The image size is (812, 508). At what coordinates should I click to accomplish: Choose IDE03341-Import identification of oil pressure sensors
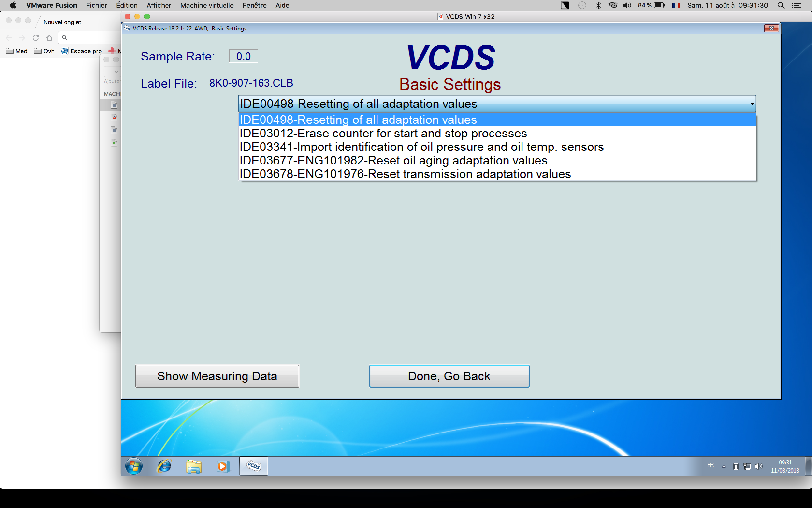pyautogui.click(x=497, y=147)
